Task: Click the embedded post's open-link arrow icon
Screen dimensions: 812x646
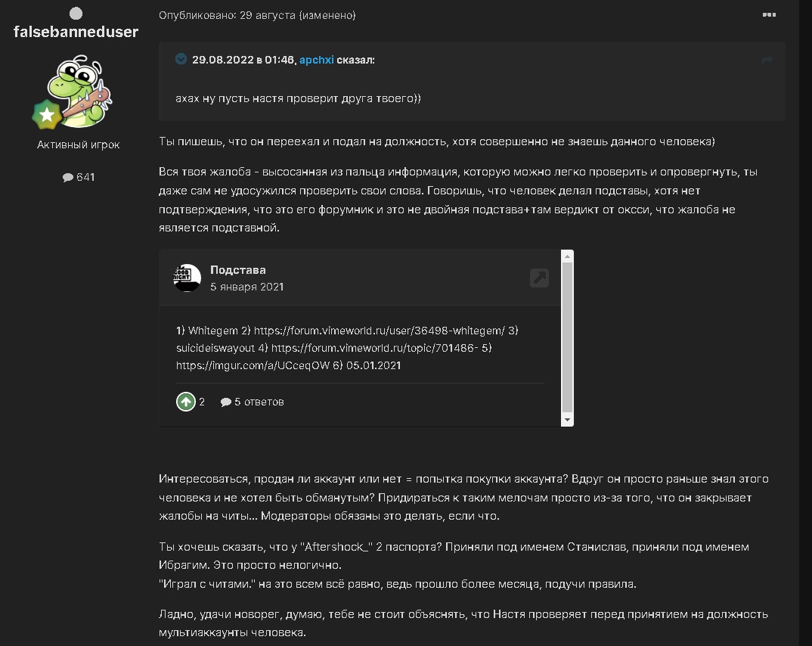Action: 539,278
